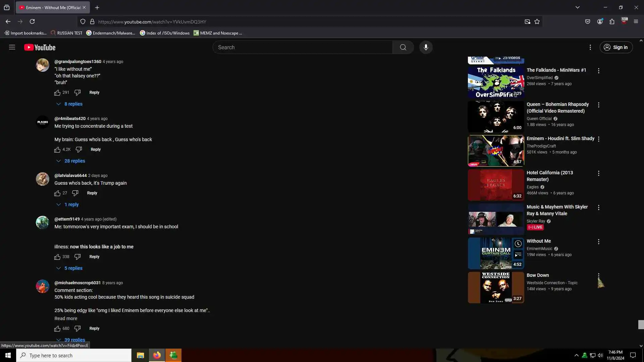Bookmark page with the star icon
644x362 pixels.
click(537, 22)
